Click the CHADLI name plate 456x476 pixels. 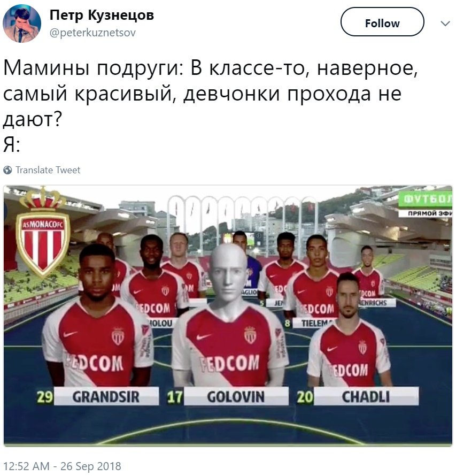[366, 396]
